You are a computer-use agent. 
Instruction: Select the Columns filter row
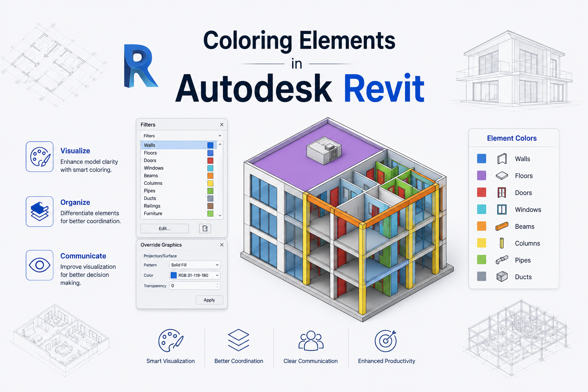click(179, 183)
